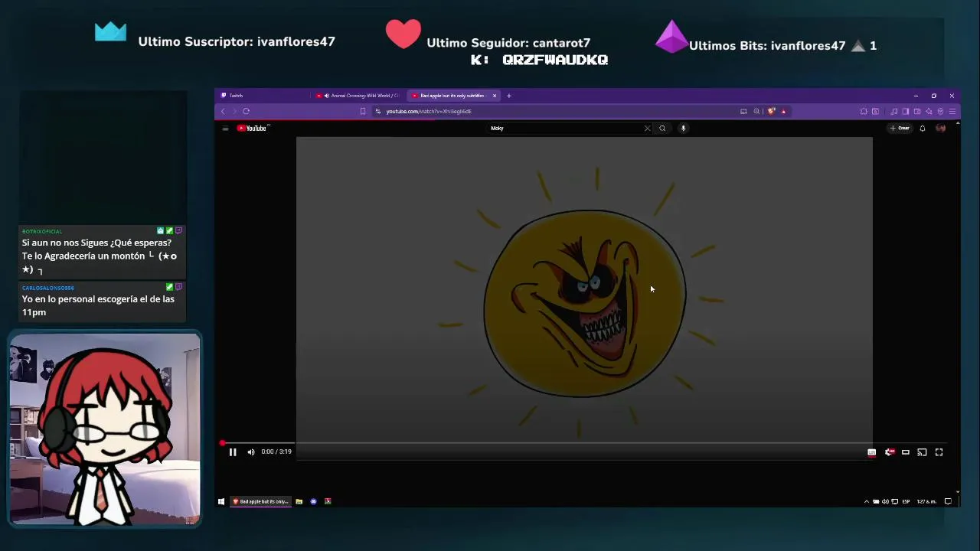Mute the video volume speaker icon
Viewport: 980px width, 551px height.
(x=250, y=452)
